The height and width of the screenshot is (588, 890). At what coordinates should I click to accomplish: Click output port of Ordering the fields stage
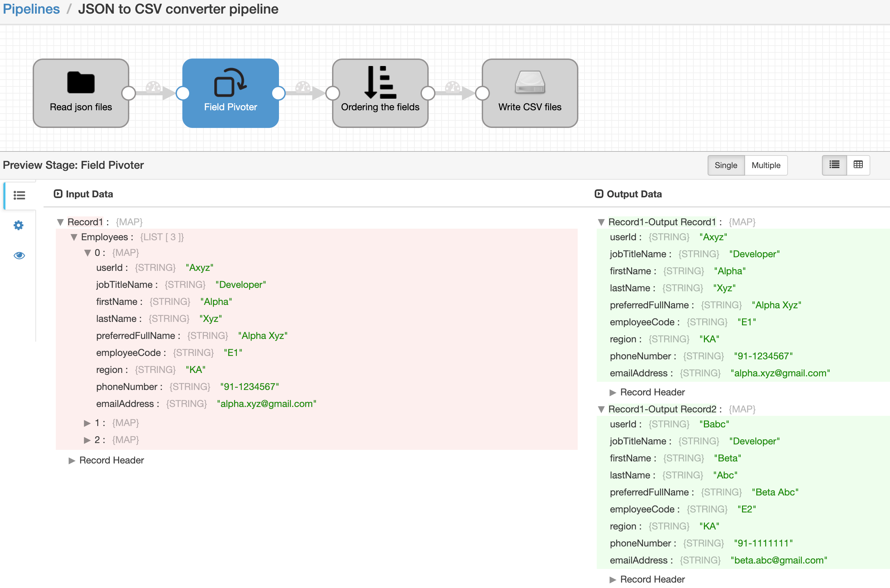pos(428,93)
